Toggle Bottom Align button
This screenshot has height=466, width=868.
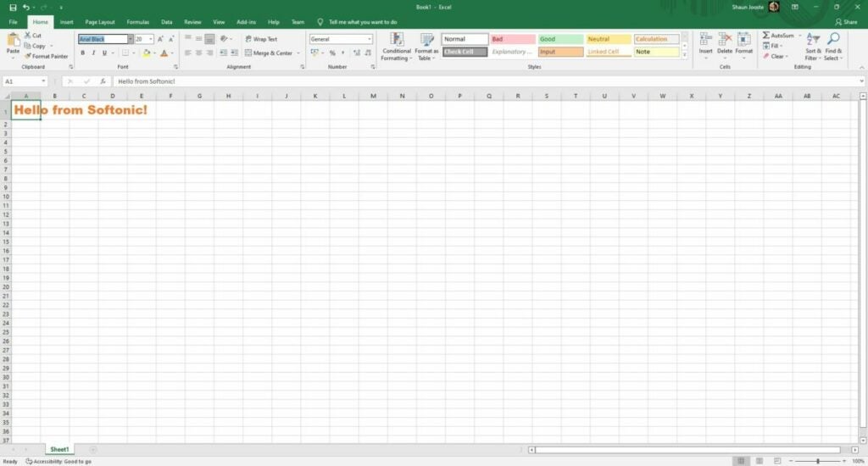[x=209, y=38]
